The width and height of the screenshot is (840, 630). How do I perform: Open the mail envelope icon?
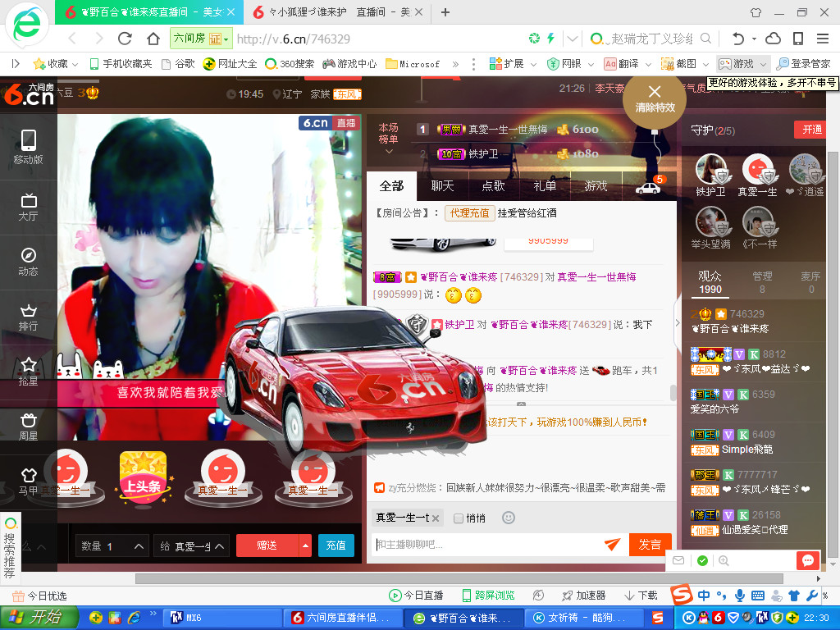(678, 560)
